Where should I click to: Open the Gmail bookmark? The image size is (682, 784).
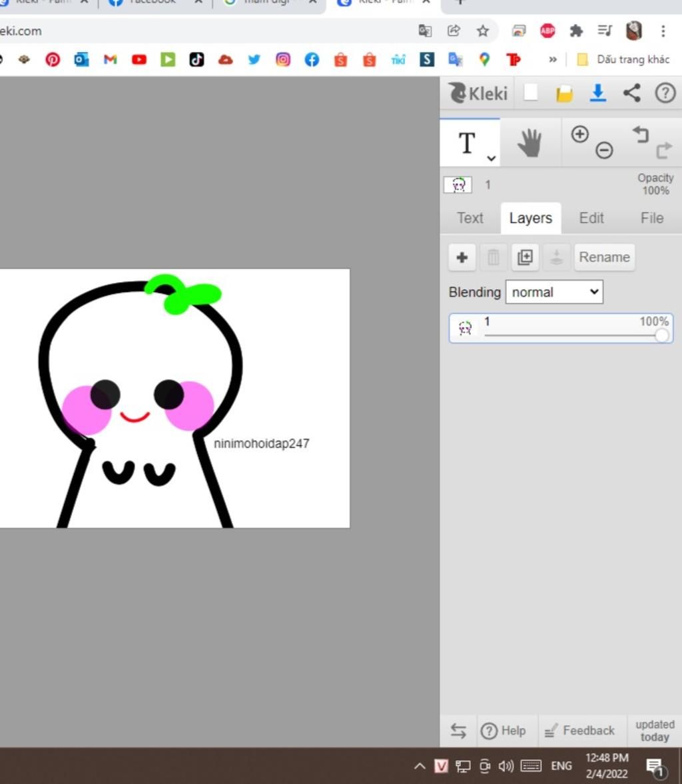[110, 59]
